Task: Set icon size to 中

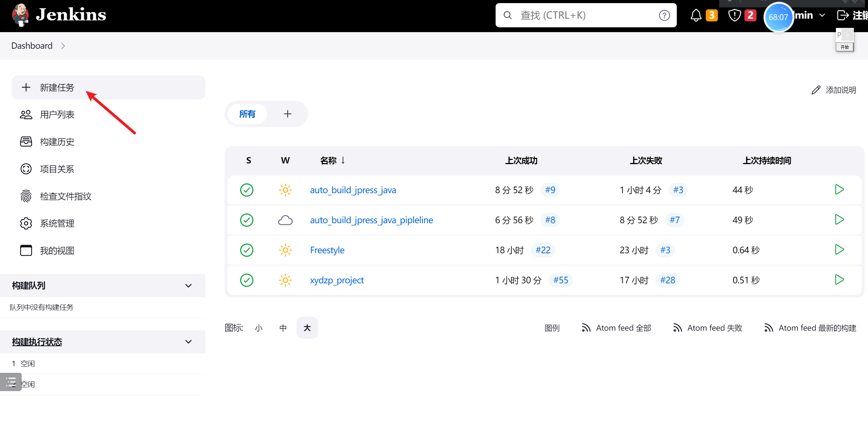Action: click(x=283, y=328)
